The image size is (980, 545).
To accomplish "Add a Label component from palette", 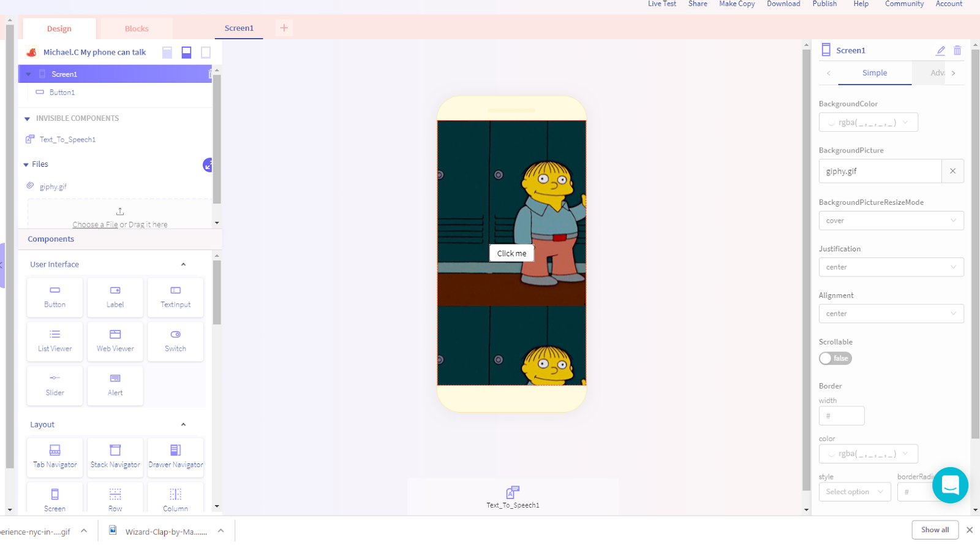I will click(x=115, y=297).
